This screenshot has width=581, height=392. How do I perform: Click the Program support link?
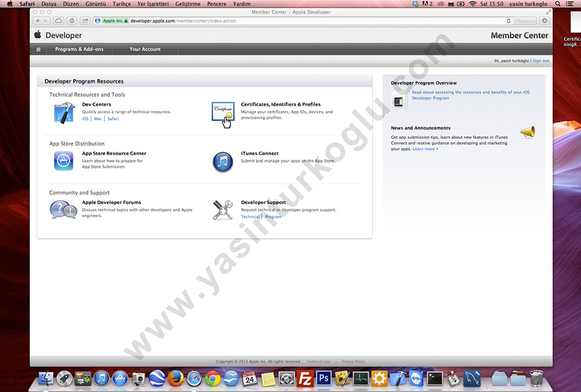coord(273,217)
